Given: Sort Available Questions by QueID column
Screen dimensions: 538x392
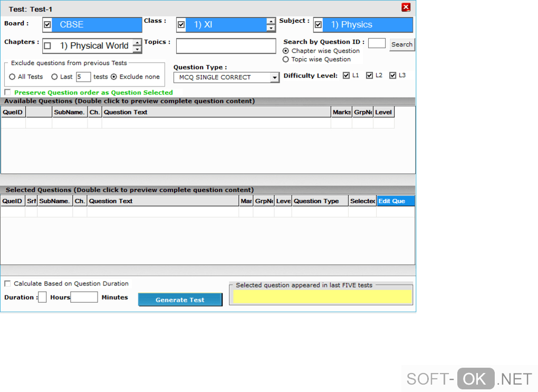Looking at the screenshot, I should click(13, 112).
